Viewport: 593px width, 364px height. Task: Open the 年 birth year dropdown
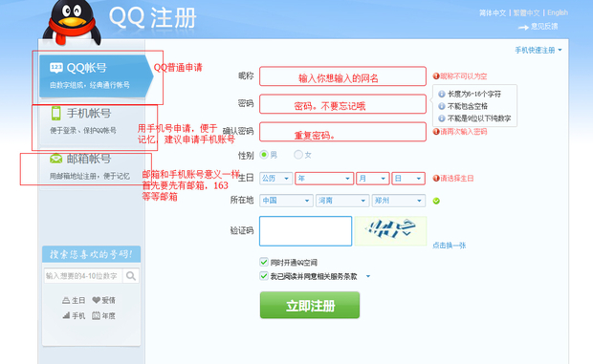(324, 179)
